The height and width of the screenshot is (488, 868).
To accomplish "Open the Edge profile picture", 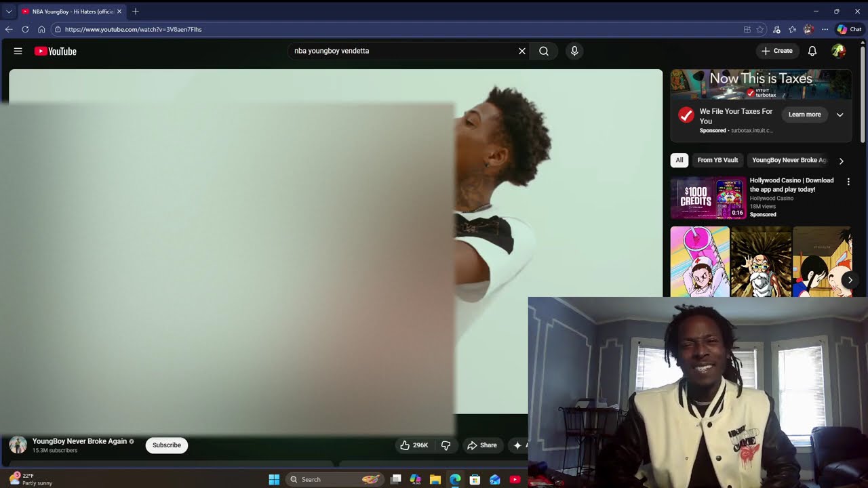I will [x=808, y=29].
